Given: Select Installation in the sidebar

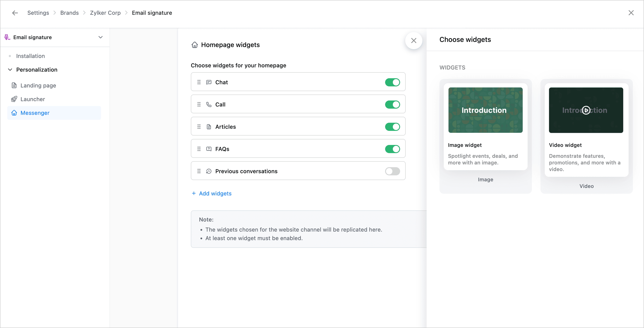Looking at the screenshot, I should tap(30, 56).
